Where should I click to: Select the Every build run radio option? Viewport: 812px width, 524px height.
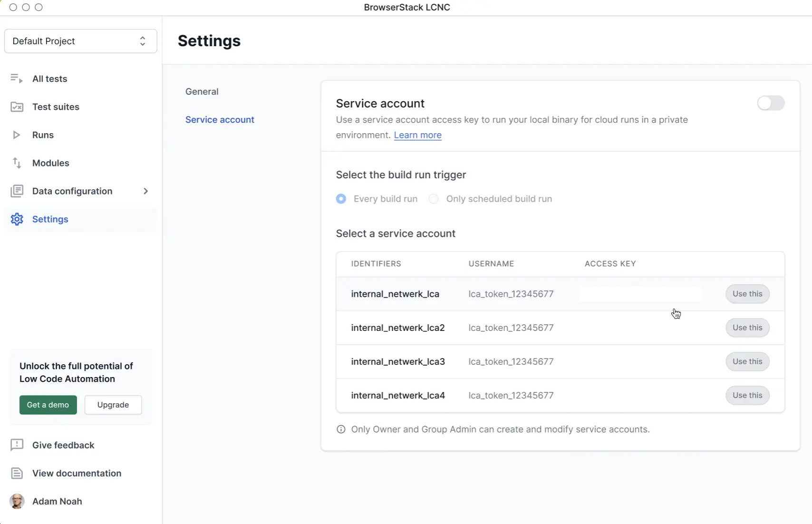341,199
